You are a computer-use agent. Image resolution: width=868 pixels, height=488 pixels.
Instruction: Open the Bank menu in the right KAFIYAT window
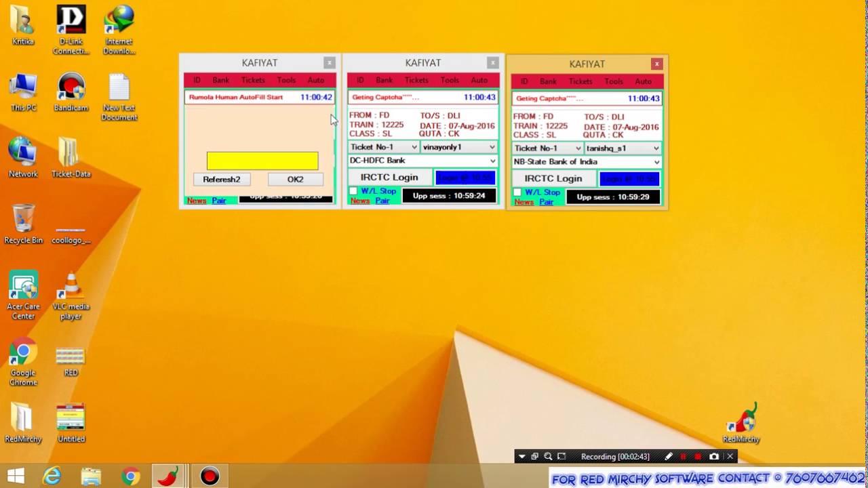pyautogui.click(x=548, y=81)
